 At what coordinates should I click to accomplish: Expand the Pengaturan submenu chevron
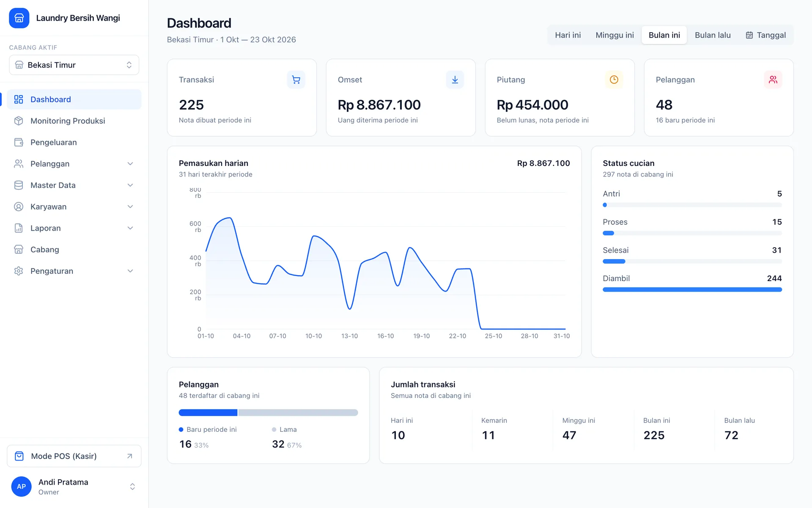[x=130, y=271]
